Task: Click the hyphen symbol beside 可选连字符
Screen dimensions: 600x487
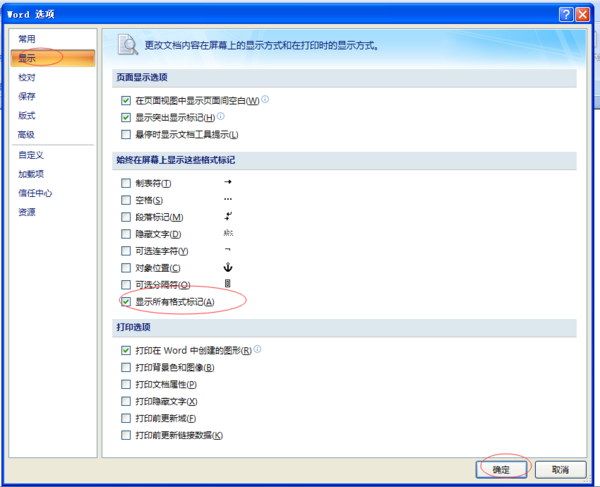Action: point(228,249)
